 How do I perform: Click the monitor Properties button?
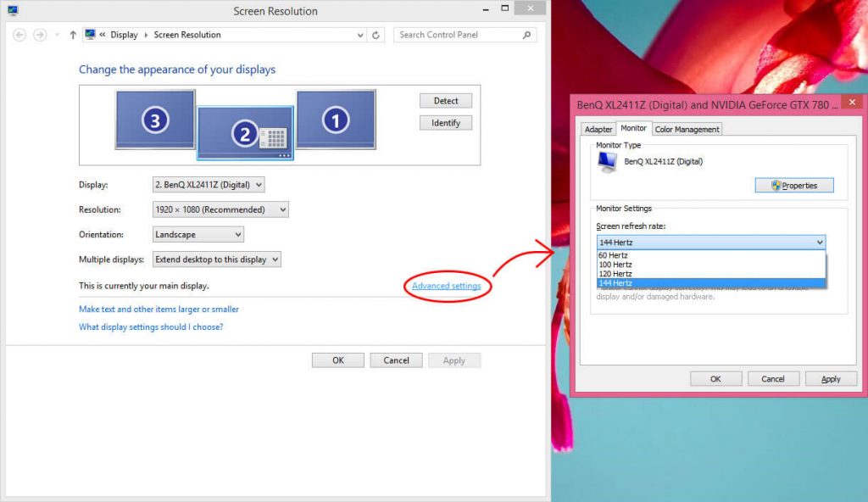tap(793, 186)
